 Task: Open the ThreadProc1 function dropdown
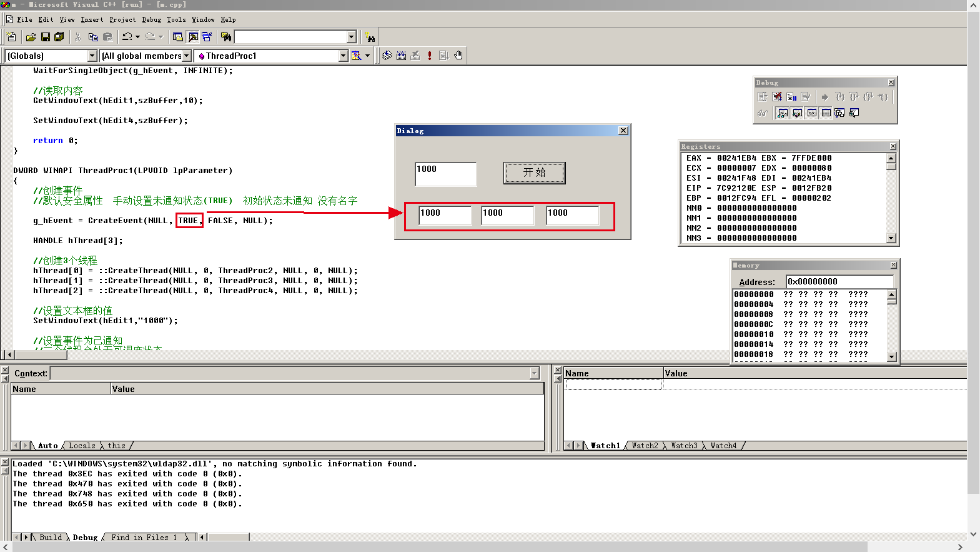(x=343, y=56)
